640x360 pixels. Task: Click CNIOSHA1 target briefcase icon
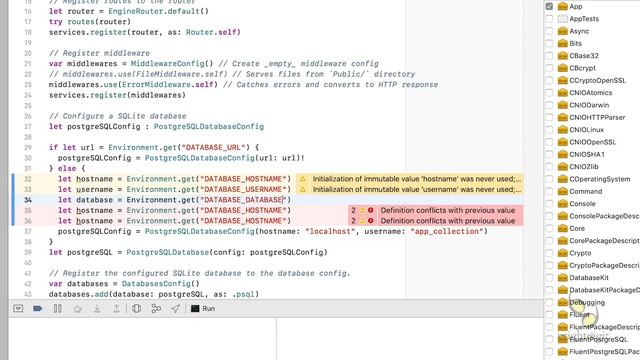(563, 154)
